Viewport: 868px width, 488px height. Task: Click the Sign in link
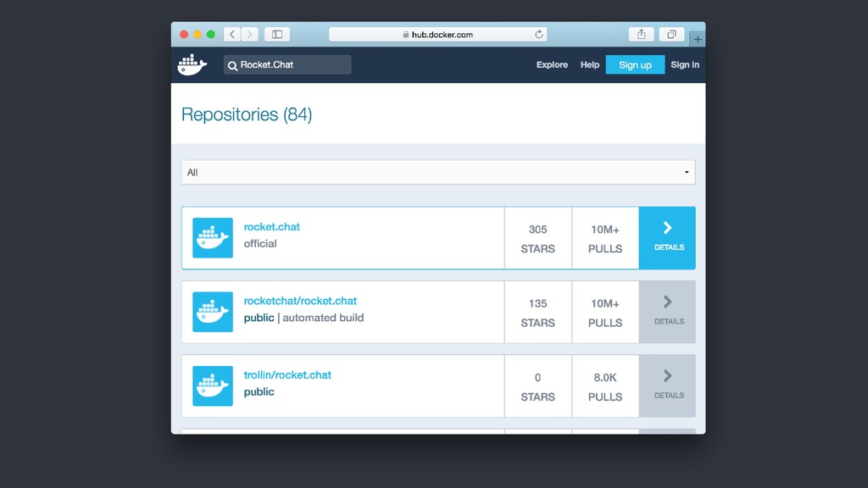pos(685,64)
